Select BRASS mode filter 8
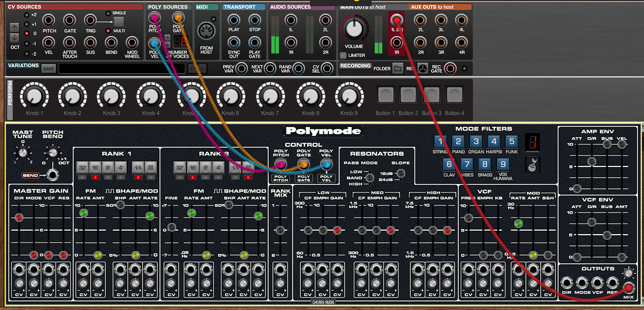The height and width of the screenshot is (310, 644). (x=485, y=164)
